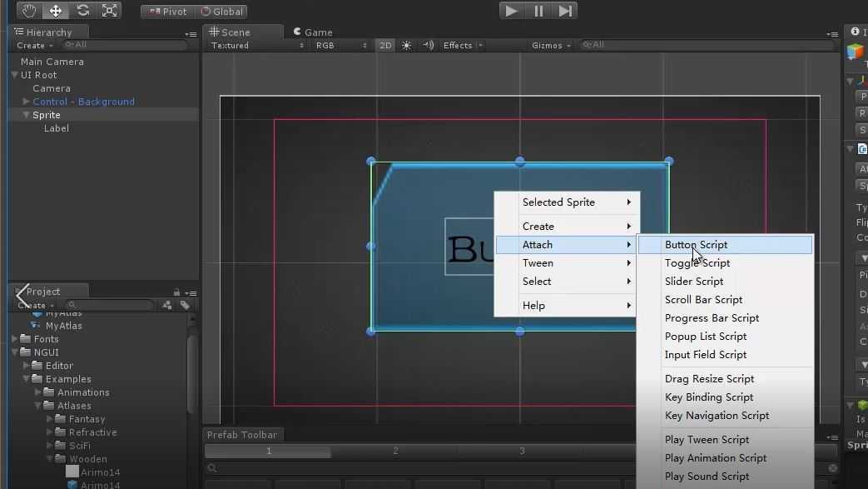This screenshot has height=489, width=868.
Task: Start Play mode
Action: click(512, 11)
